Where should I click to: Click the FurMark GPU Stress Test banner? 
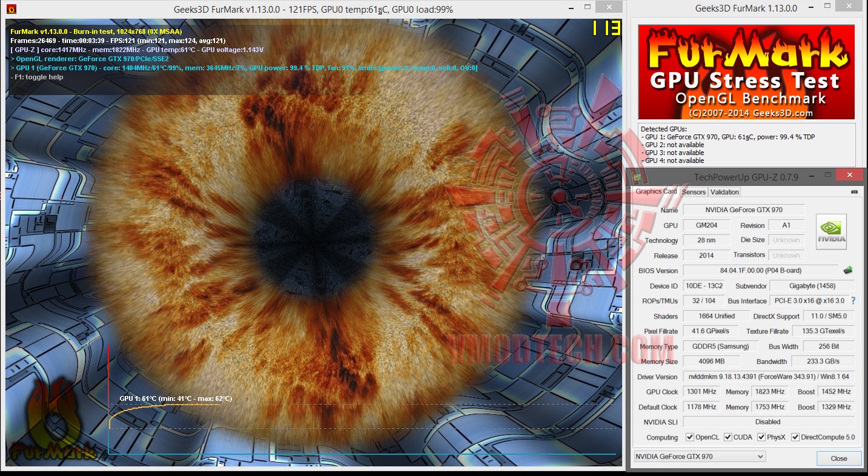746,72
